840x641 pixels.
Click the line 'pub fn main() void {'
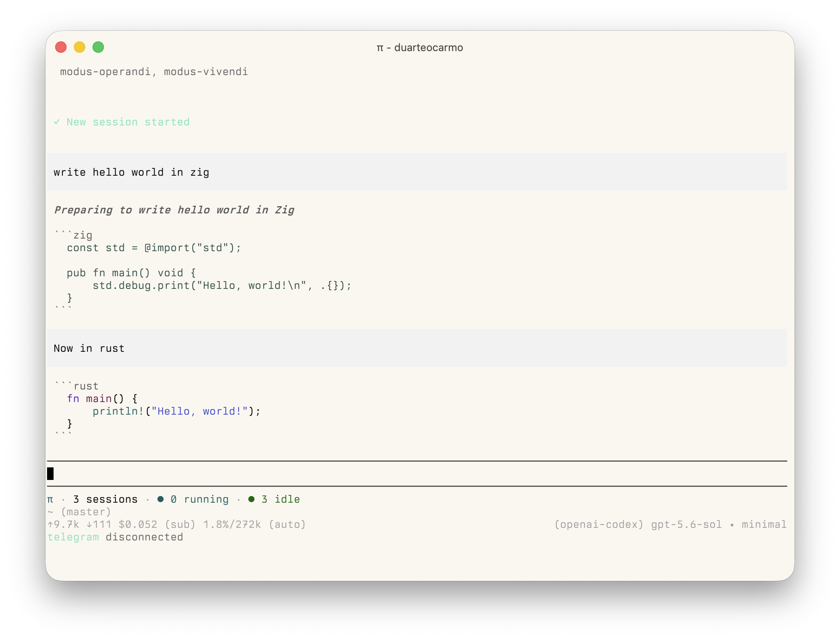point(131,273)
